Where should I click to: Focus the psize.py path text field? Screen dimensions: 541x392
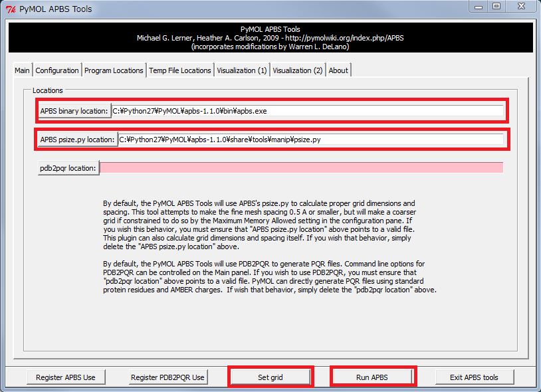[x=310, y=140]
